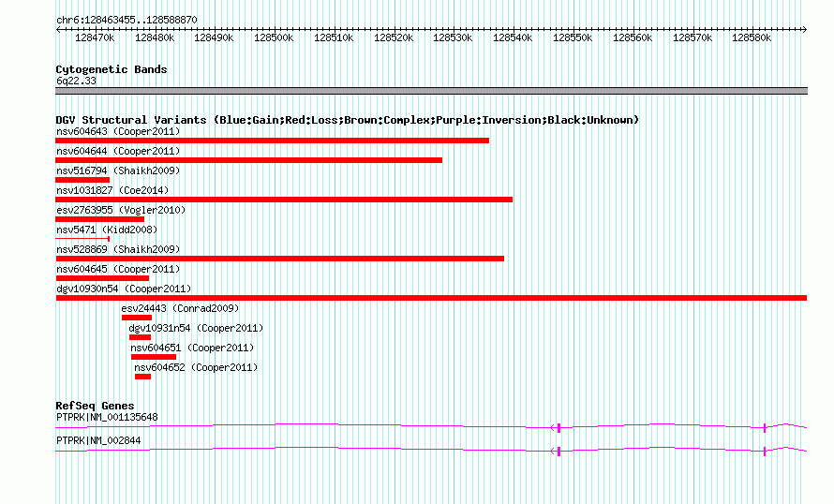This screenshot has width=834, height=504.
Task: Click the first exon mark on the PTPRK NM_002844 track
Action: pos(558,452)
